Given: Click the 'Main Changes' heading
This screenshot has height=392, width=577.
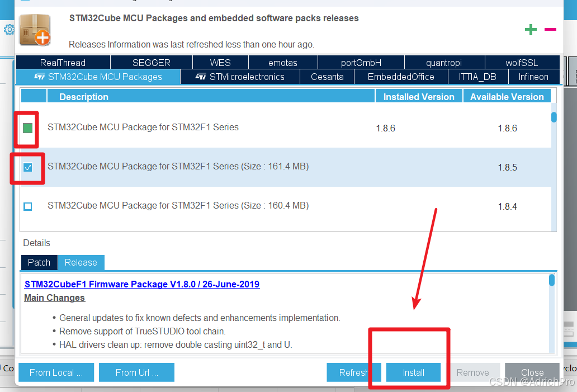Looking at the screenshot, I should 54,297.
